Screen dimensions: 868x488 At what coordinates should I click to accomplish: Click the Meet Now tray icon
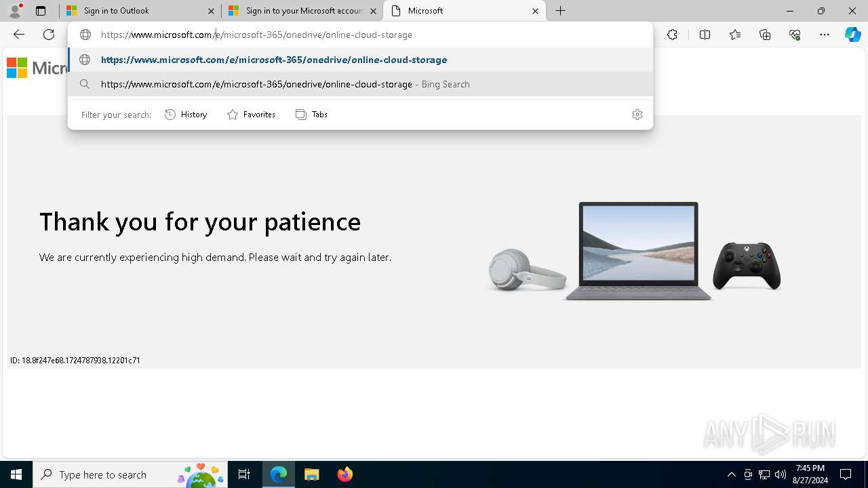pyautogui.click(x=748, y=474)
